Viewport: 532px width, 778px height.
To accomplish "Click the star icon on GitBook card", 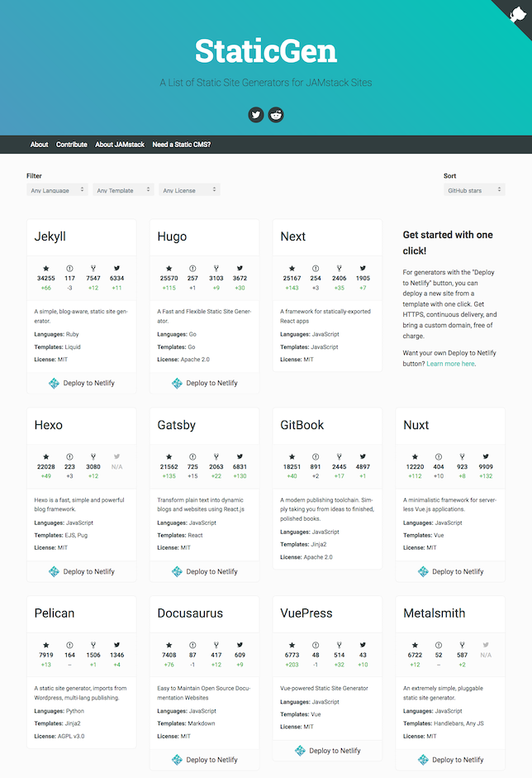I will tap(292, 457).
